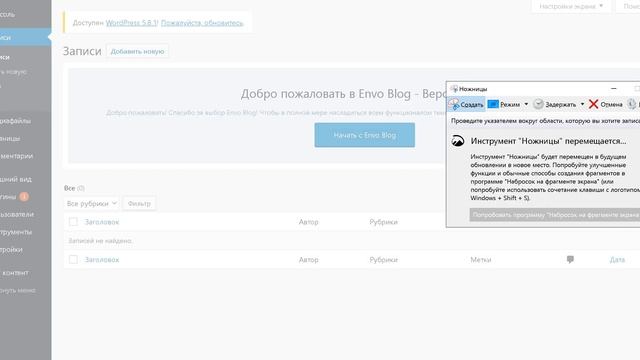Image resolution: width=640 pixels, height=360 pixels.
Task: Click the Записей не найдено message
Action: click(100, 241)
